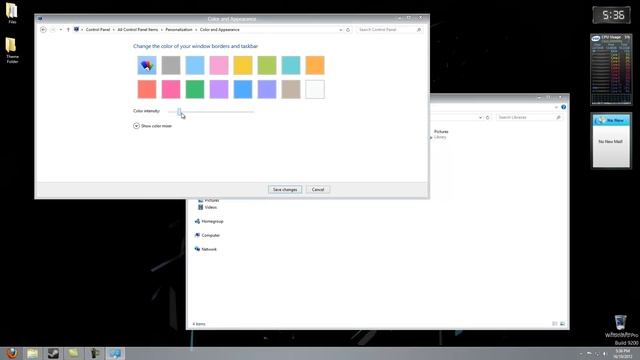Viewport: 640px width, 360px height.
Task: Select the gray color swatch
Action: pos(171,65)
